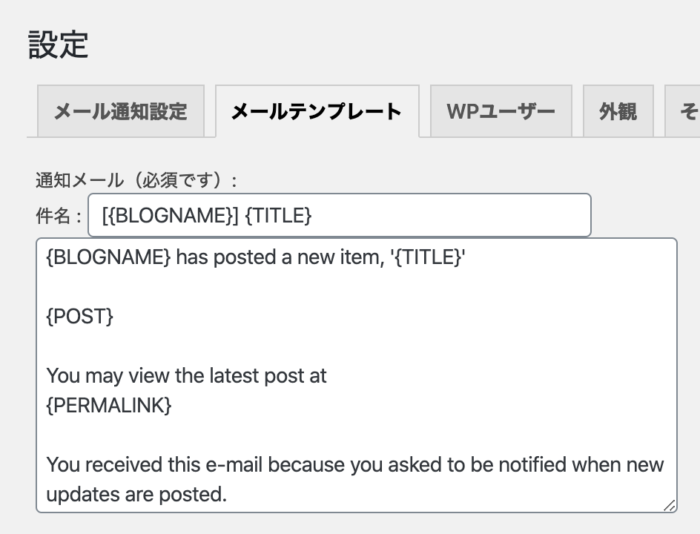Switch to the メール通知設定 tab

(x=120, y=112)
